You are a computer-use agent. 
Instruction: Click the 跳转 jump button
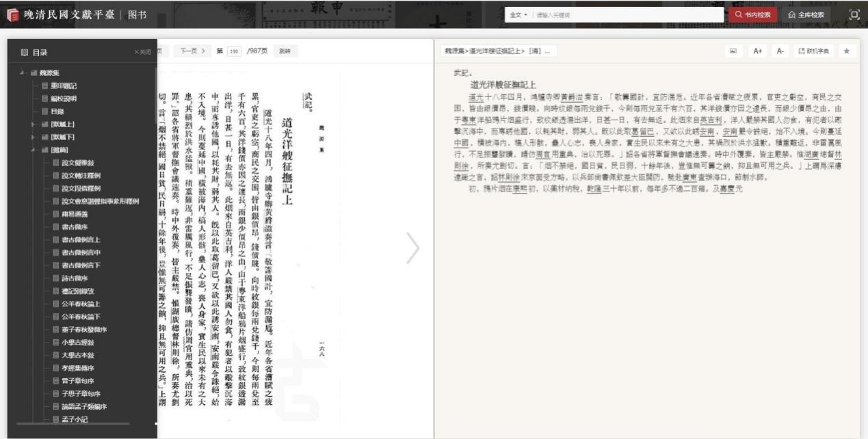tap(285, 51)
